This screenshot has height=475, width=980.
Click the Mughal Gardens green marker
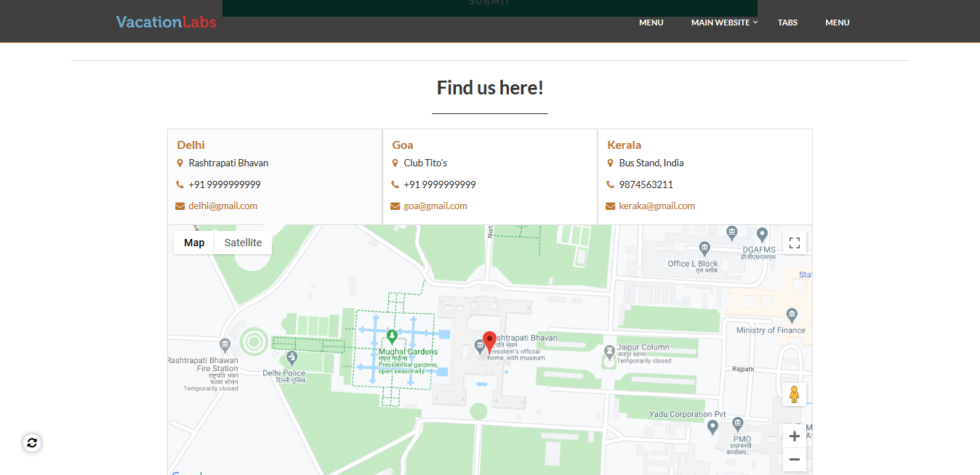[x=392, y=336]
